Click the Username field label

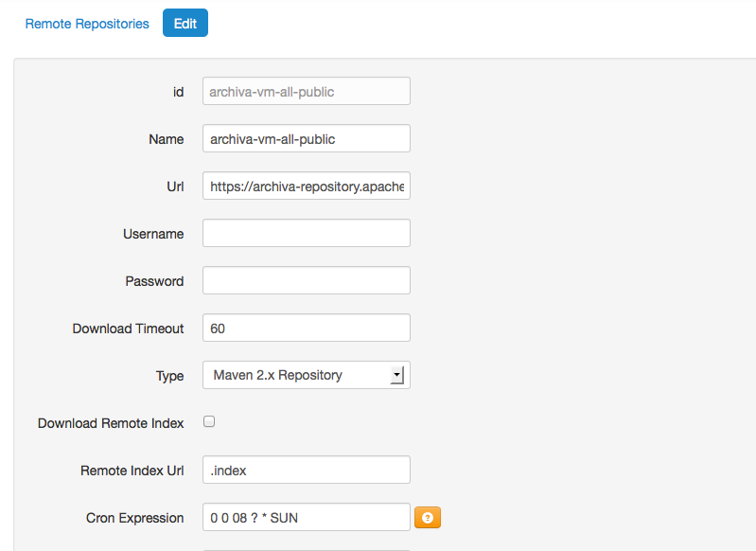pyautogui.click(x=153, y=234)
